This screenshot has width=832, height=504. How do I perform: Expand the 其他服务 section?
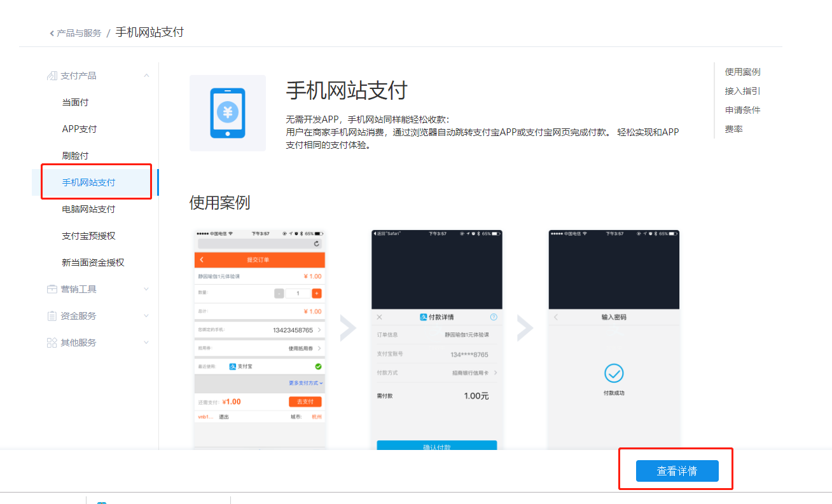pos(146,342)
